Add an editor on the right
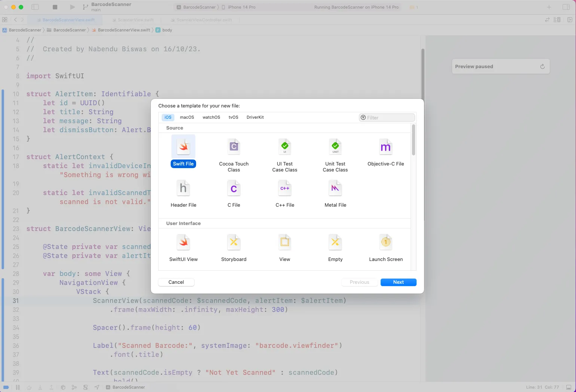 point(570,19)
